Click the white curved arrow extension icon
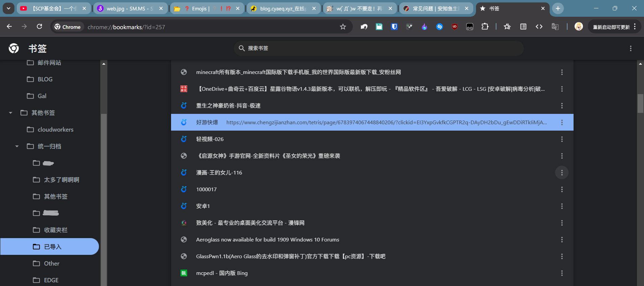Viewport: 644px width, 286px height. pos(364,27)
